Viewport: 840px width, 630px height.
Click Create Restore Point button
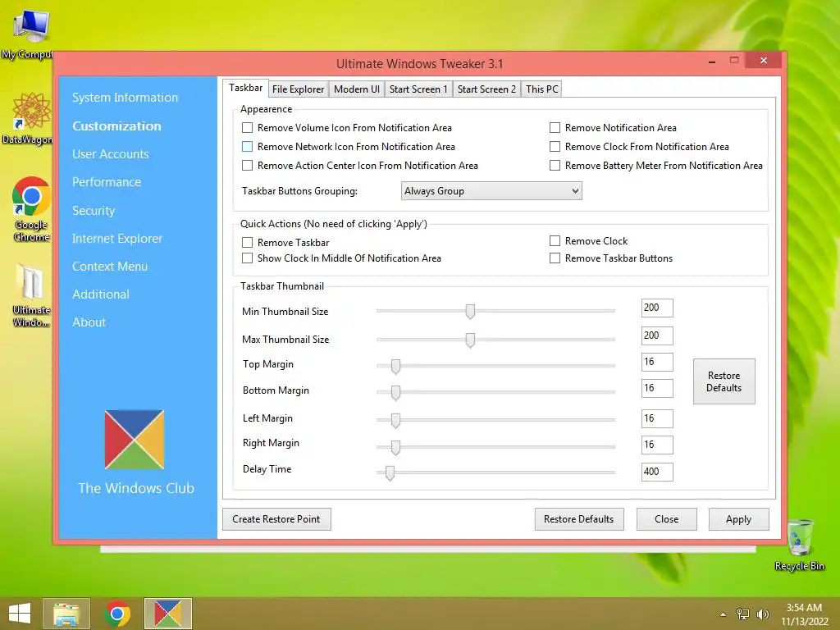276,519
